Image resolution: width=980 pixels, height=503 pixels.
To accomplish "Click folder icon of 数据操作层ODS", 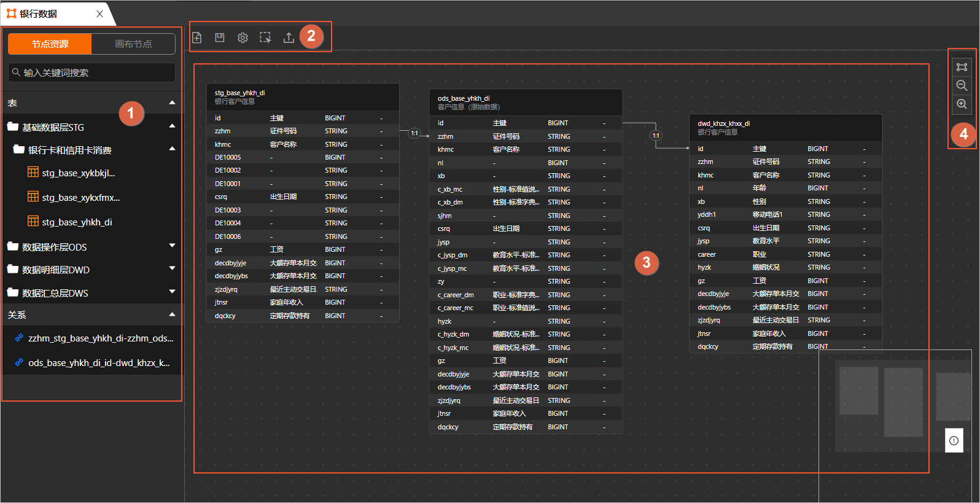I will [x=13, y=246].
